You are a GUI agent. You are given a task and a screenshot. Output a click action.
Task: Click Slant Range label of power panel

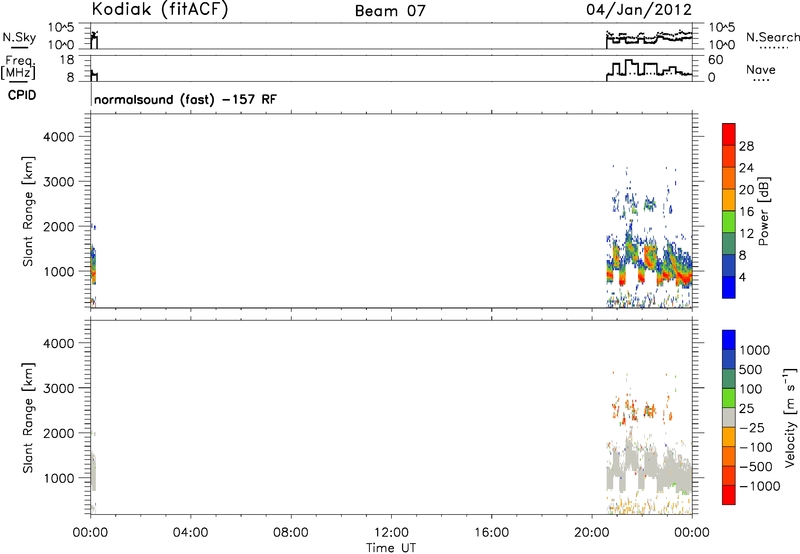28,211
